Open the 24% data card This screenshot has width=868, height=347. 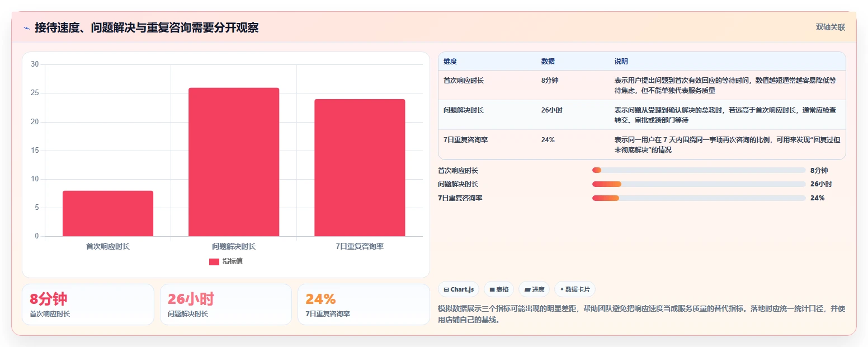[364, 304]
